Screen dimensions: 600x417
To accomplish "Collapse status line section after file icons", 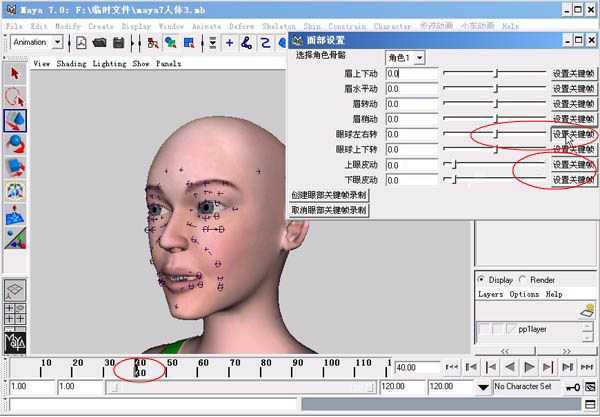I will pyautogui.click(x=132, y=42).
